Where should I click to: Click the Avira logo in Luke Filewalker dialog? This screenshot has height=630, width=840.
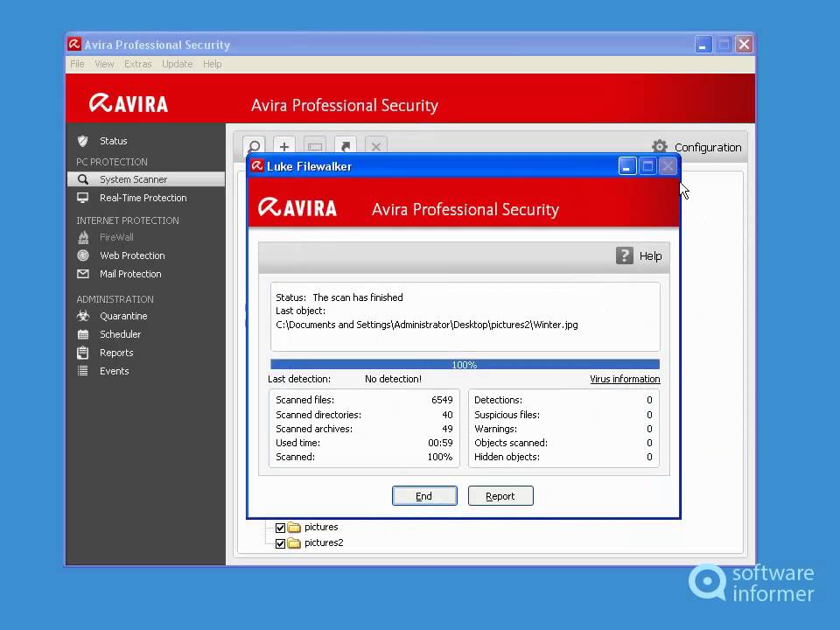click(x=297, y=207)
